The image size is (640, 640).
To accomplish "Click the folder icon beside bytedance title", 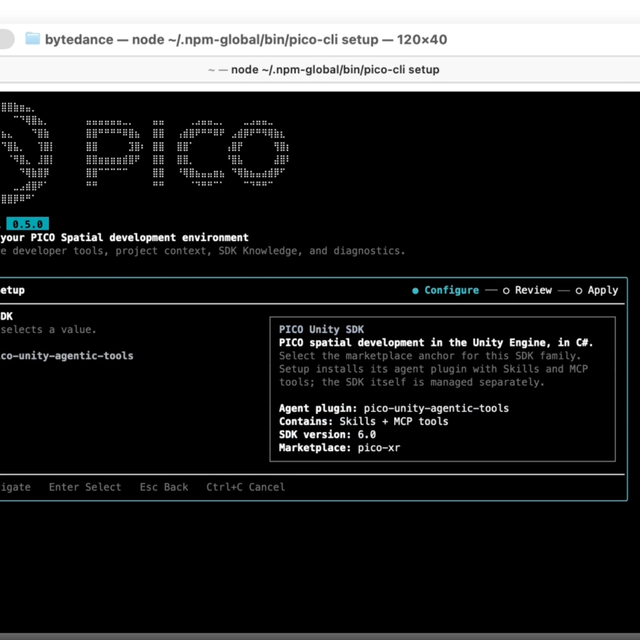I will pyautogui.click(x=33, y=39).
